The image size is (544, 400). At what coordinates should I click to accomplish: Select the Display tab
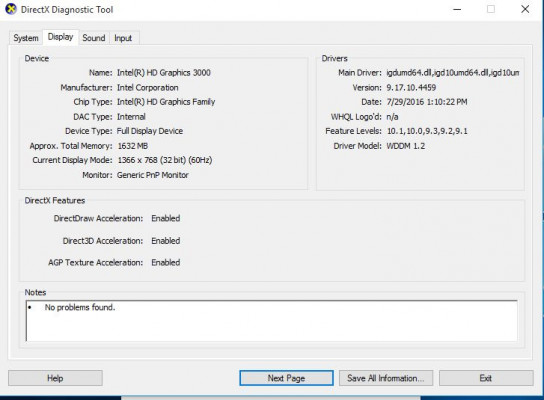(60, 37)
